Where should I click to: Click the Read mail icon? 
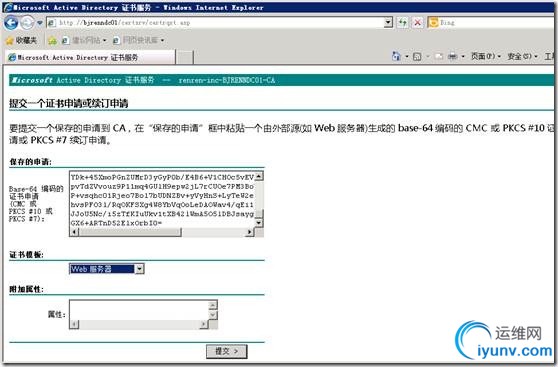click(x=439, y=56)
